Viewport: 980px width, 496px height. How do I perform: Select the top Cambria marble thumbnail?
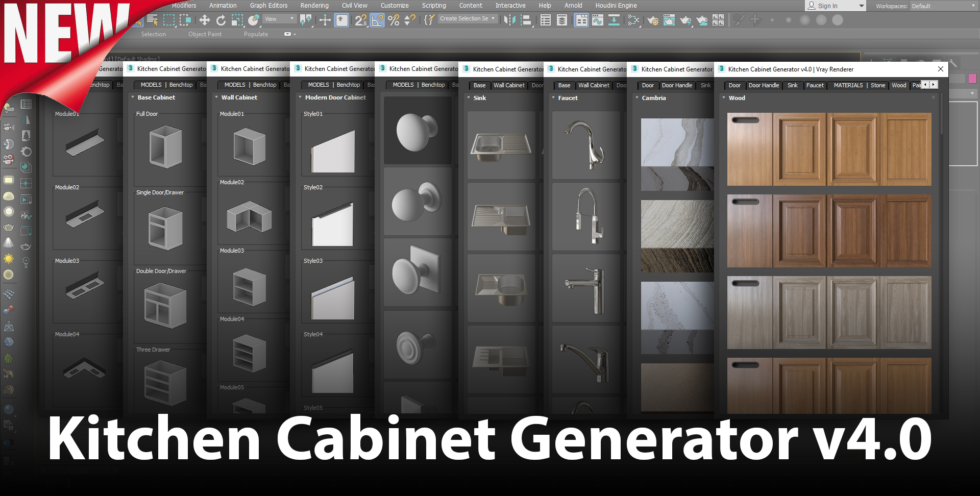point(677,154)
